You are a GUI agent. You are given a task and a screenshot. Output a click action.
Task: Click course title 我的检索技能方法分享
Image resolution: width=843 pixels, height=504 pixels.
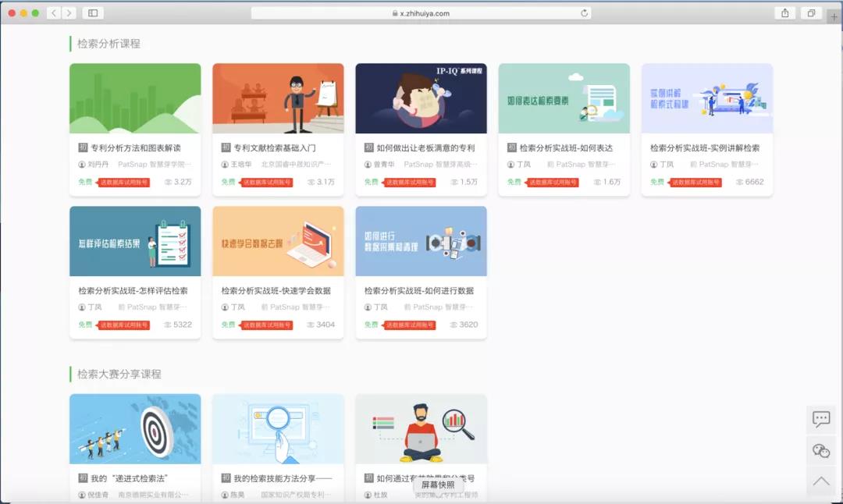point(283,478)
